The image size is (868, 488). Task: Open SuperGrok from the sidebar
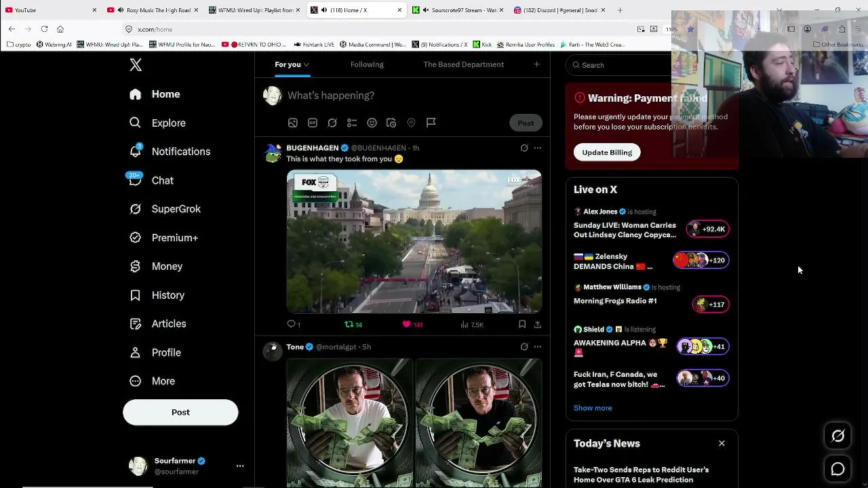click(165, 209)
